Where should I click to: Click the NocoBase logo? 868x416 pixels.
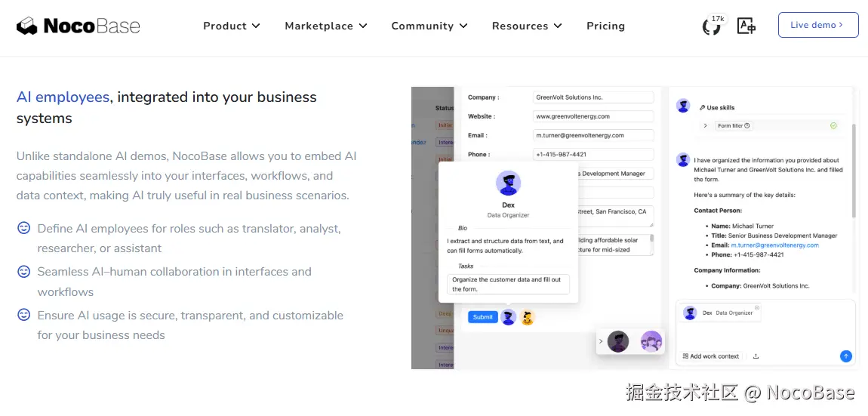tap(78, 26)
